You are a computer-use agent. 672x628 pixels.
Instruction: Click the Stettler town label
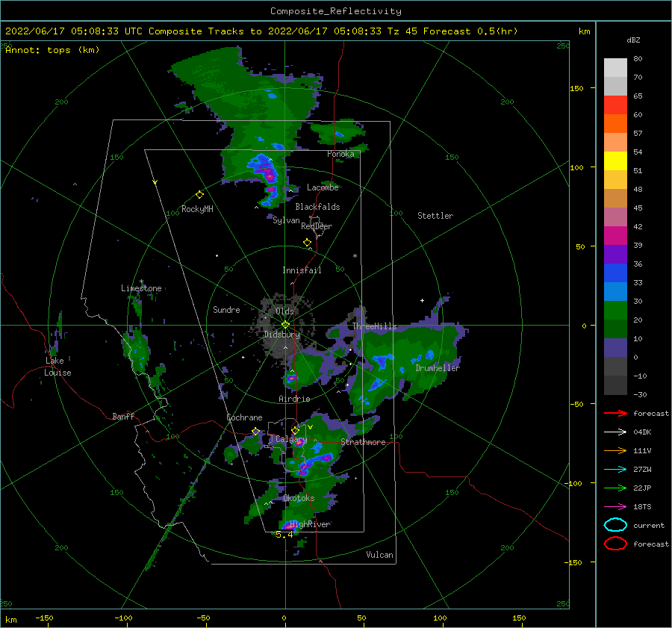[435, 216]
